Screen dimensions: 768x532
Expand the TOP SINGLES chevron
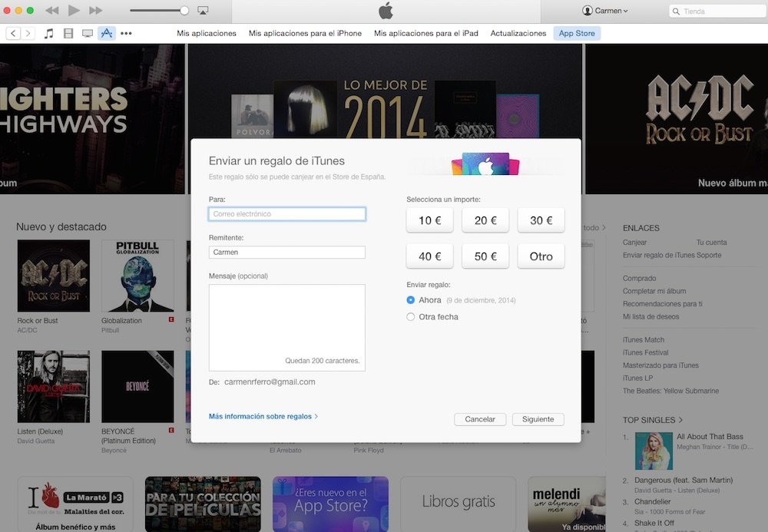coord(680,420)
